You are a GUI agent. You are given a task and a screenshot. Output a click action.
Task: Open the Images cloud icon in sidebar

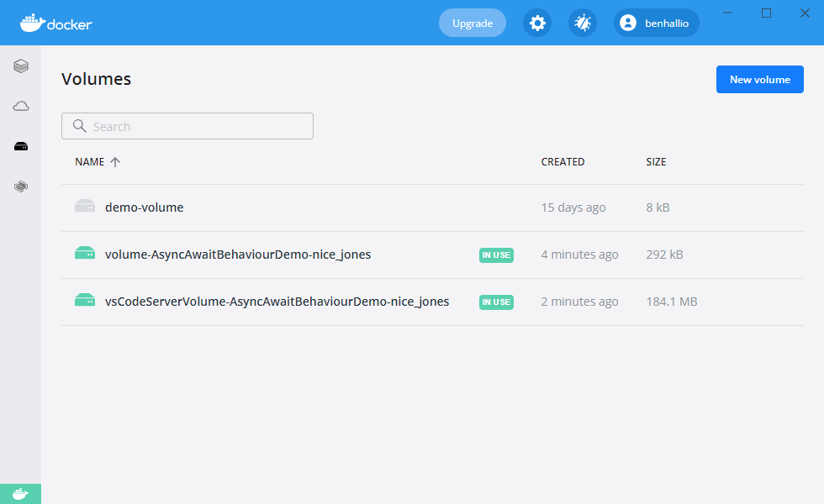21,106
